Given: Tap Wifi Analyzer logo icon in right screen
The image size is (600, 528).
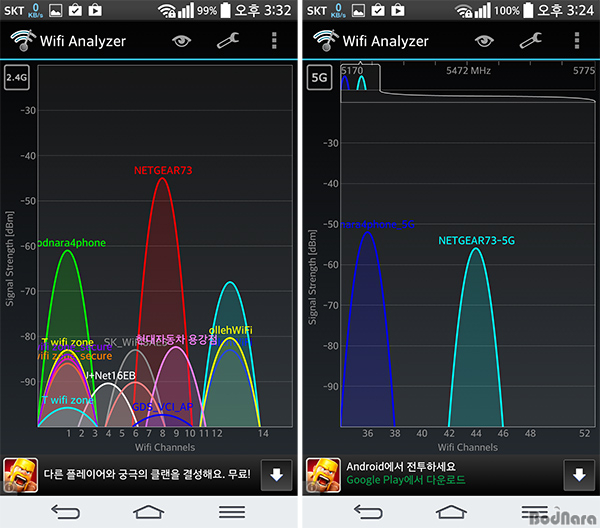Looking at the screenshot, I should coord(326,40).
